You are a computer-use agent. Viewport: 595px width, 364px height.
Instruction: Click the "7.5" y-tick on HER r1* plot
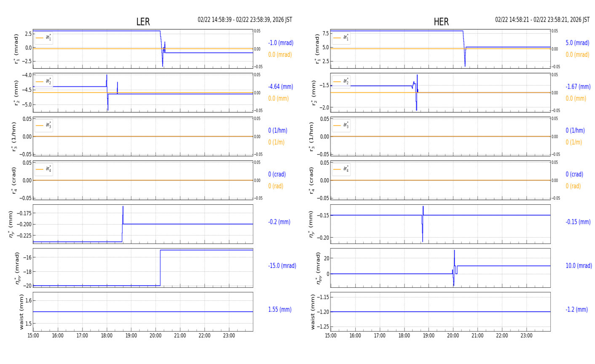point(325,34)
